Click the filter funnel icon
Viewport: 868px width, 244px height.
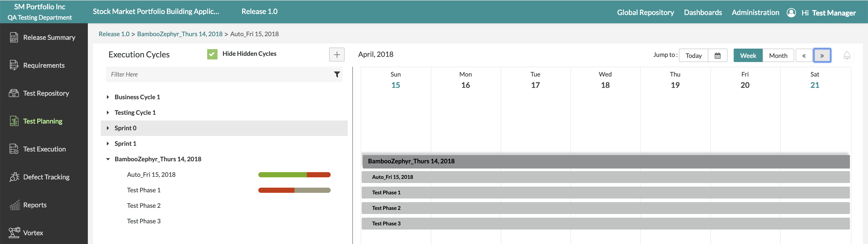click(337, 74)
